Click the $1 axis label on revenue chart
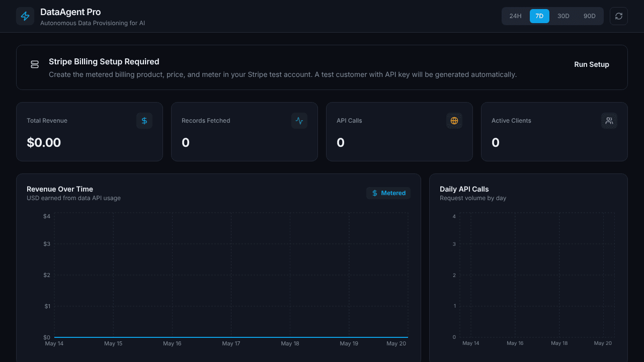644x362 pixels. pos(47,306)
